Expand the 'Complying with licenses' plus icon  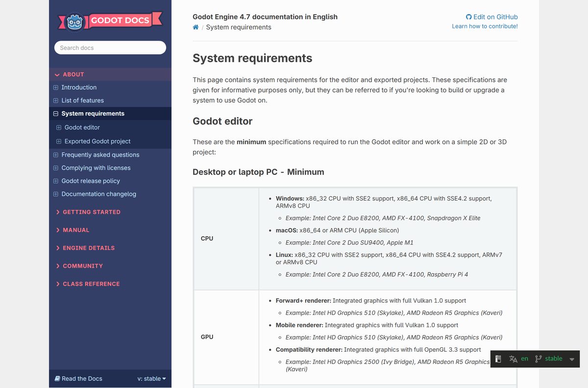(x=56, y=168)
